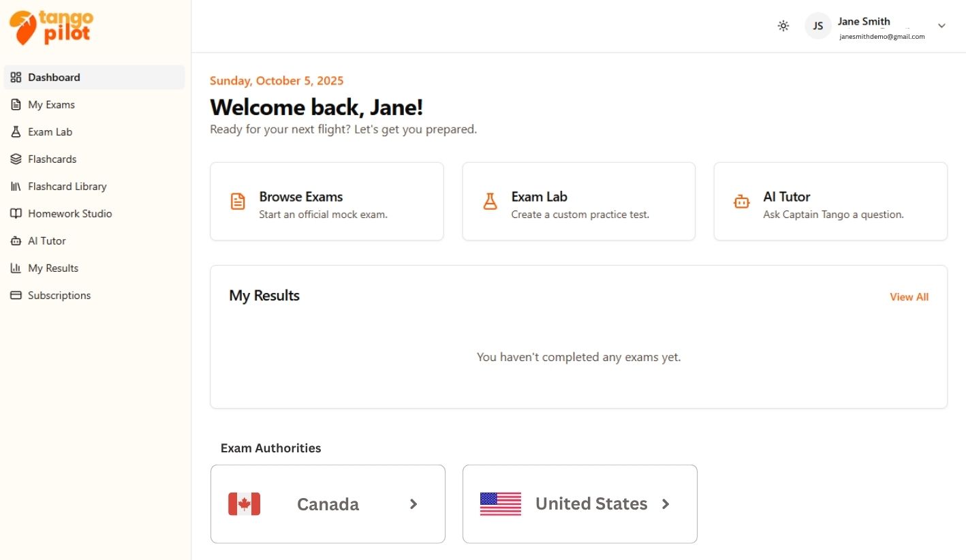Click the Canadian flag thumbnail
966x560 pixels.
(x=244, y=504)
